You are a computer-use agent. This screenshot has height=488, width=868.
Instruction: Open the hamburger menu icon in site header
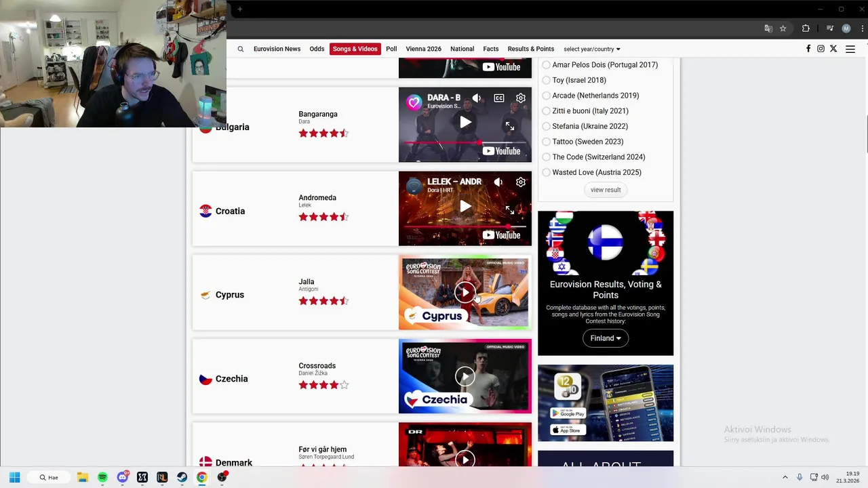point(850,49)
